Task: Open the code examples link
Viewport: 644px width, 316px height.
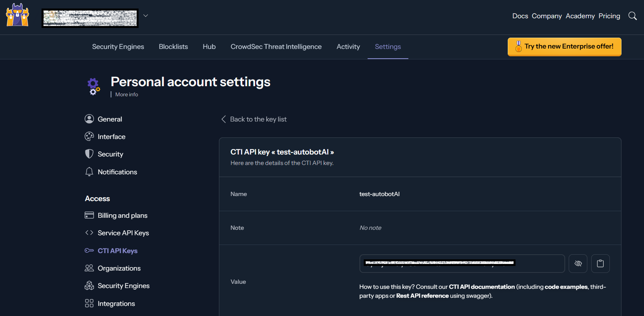Action: (566, 286)
